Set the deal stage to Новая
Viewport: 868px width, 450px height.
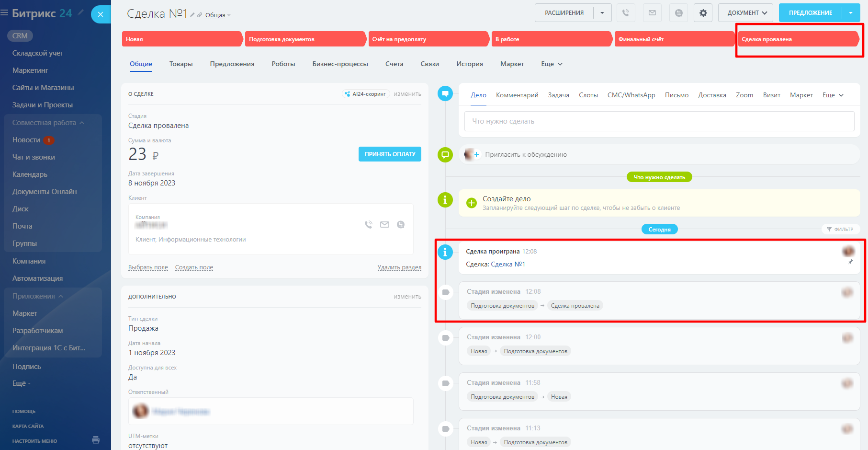182,39
